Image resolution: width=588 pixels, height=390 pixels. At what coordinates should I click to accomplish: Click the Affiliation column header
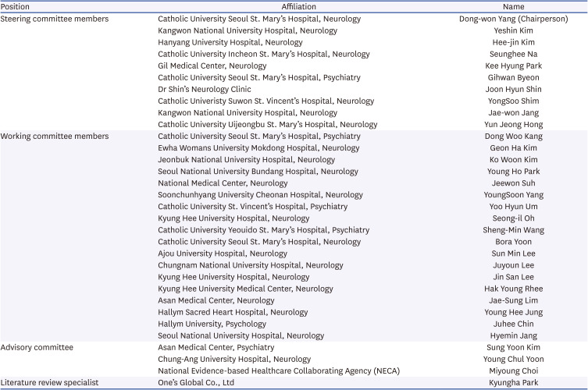click(x=276, y=6)
